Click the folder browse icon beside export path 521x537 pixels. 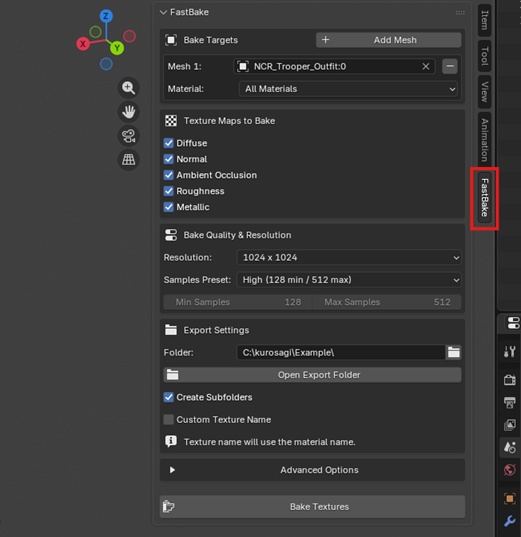click(454, 352)
